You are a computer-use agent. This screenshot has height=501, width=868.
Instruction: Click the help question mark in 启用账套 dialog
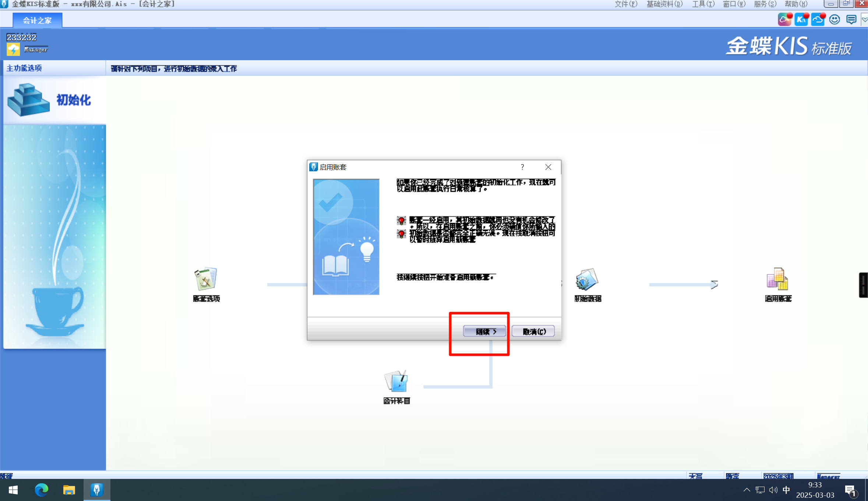click(522, 167)
